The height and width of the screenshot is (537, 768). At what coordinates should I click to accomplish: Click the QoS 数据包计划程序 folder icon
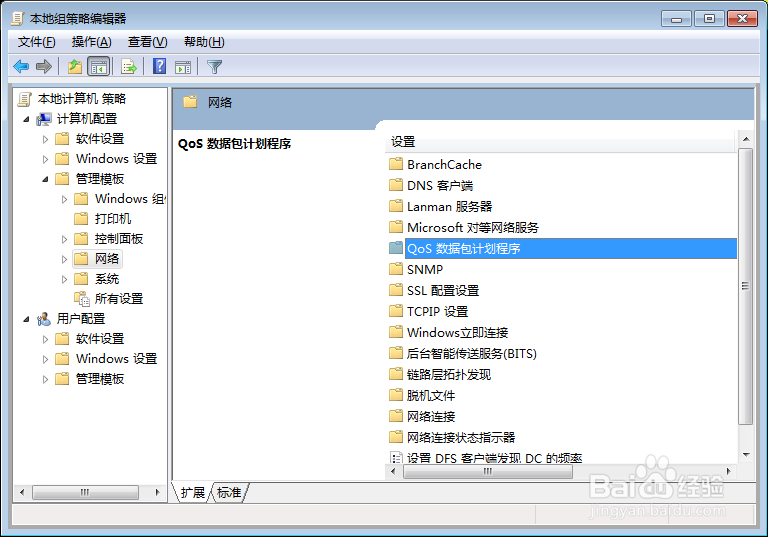pos(396,248)
